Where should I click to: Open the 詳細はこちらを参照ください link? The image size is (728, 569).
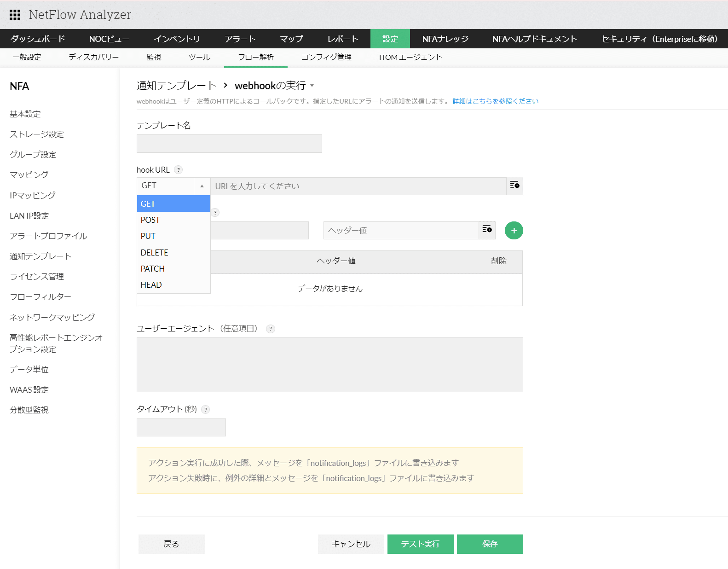click(495, 101)
